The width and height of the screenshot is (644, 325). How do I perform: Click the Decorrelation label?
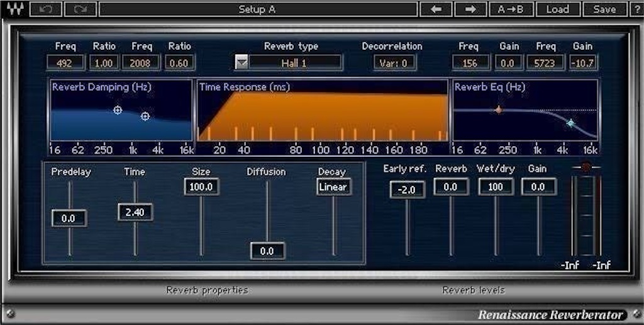pos(392,46)
